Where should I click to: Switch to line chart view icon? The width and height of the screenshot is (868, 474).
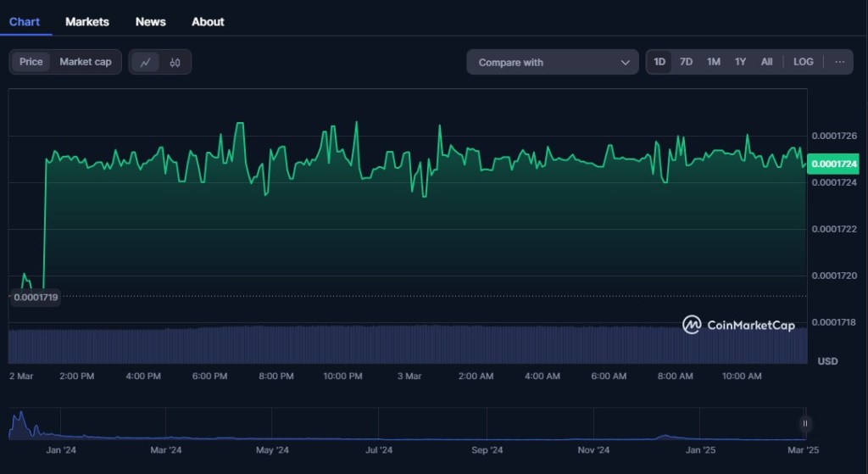tap(146, 62)
